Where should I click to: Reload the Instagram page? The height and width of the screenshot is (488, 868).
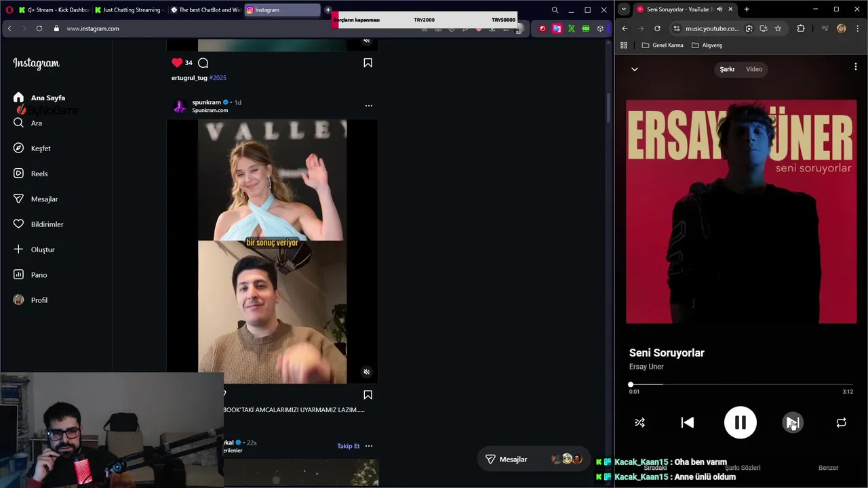pos(39,28)
